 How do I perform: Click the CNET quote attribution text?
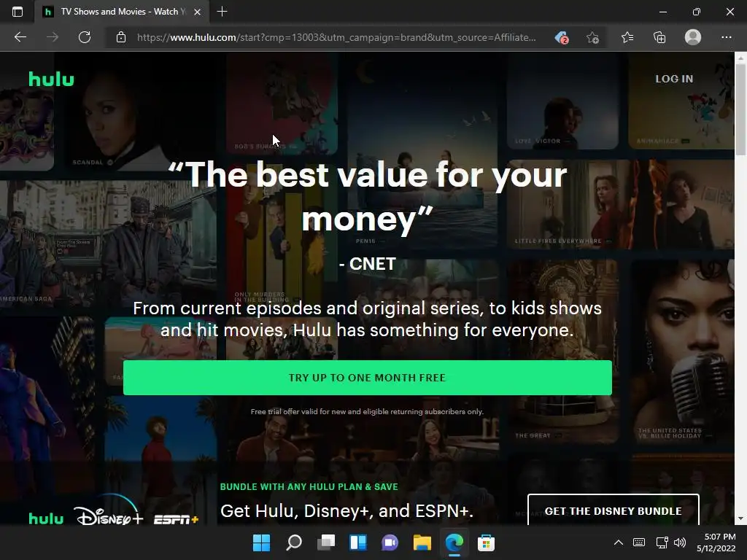tap(368, 264)
